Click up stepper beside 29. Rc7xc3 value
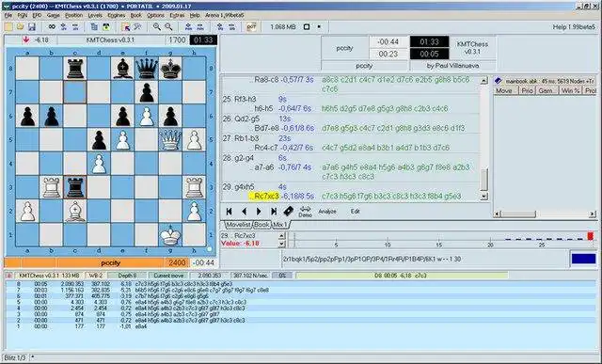The height and width of the screenshot is (364, 602). pyautogui.click(x=281, y=235)
